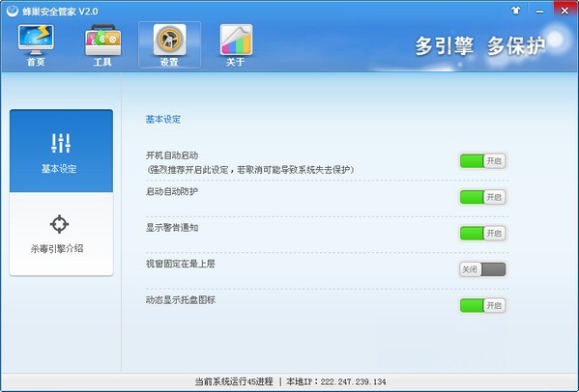Open the 工具 toolbox icon
The height and width of the screenshot is (392, 579).
point(102,40)
